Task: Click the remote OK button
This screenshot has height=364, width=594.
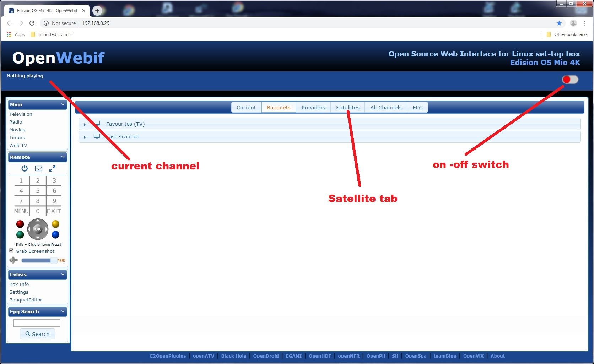Action: tap(38, 229)
